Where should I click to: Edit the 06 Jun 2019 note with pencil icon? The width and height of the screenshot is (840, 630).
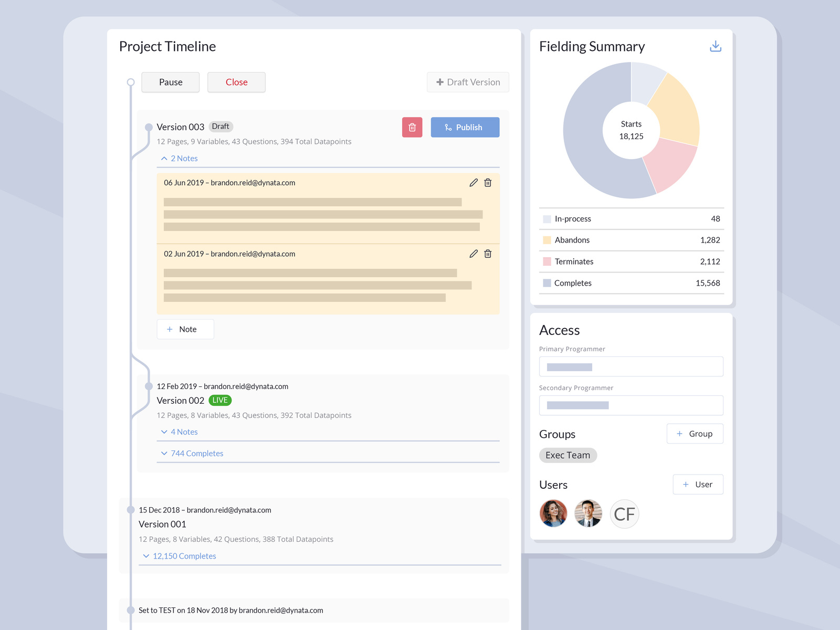tap(473, 183)
